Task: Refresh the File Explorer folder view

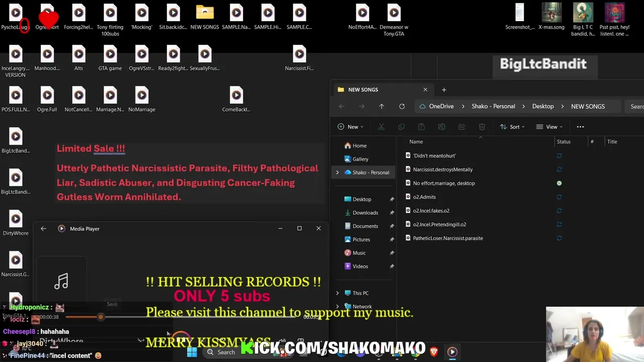Action: click(x=401, y=107)
